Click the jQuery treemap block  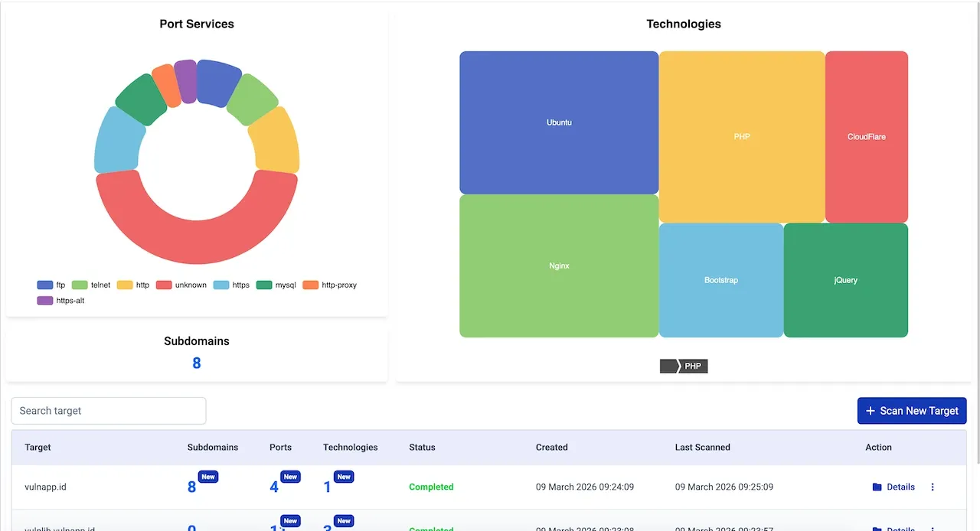click(x=845, y=280)
